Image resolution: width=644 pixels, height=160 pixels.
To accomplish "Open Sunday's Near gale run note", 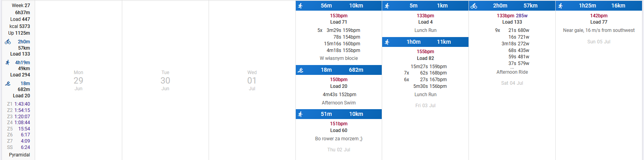I will [599, 30].
